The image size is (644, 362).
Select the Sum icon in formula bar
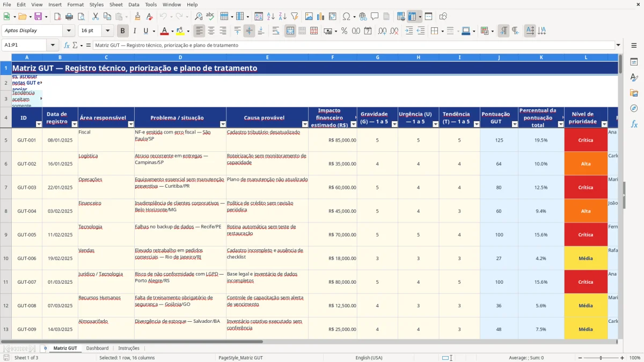75,46
